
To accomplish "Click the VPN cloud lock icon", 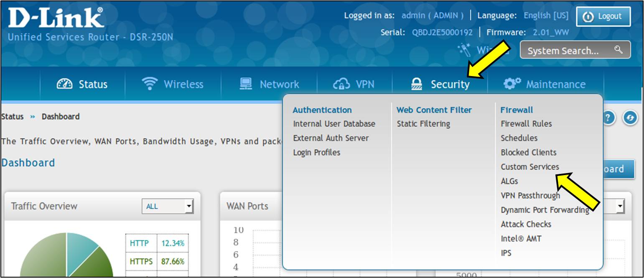I will pos(341,84).
